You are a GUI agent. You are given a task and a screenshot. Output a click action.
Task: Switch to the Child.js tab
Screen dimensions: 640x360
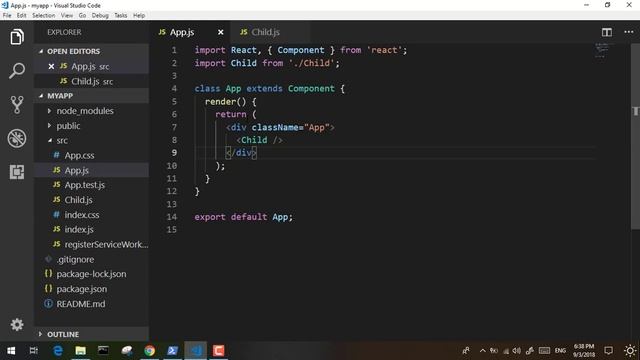(x=265, y=32)
